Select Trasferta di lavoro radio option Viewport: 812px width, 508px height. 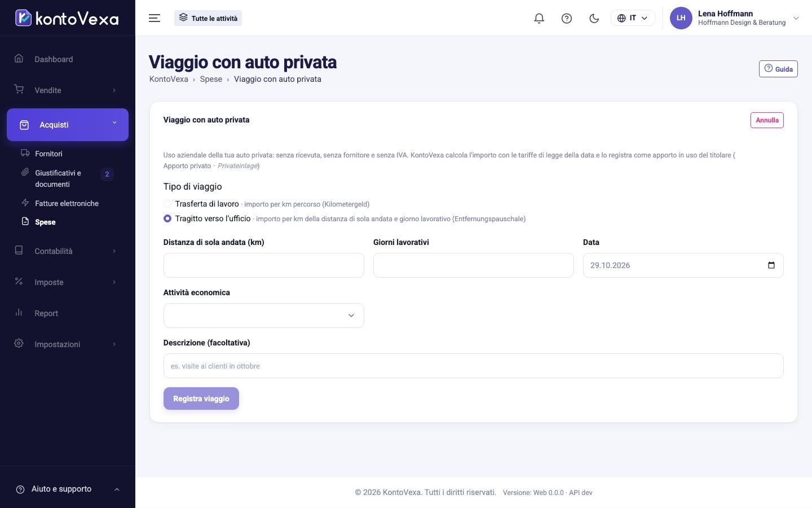pyautogui.click(x=167, y=204)
